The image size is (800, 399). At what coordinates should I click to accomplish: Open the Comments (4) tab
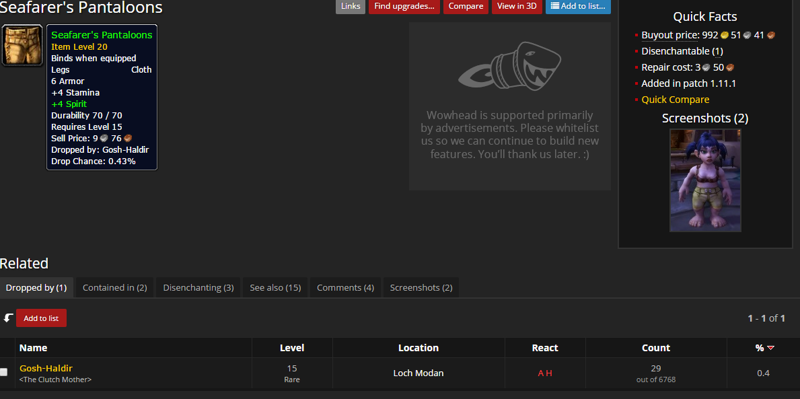(x=345, y=288)
